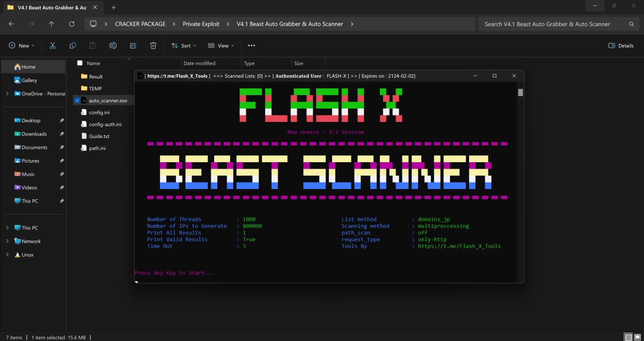This screenshot has width=644, height=341.
Task: Open the Result folder icon
Action: 84,76
